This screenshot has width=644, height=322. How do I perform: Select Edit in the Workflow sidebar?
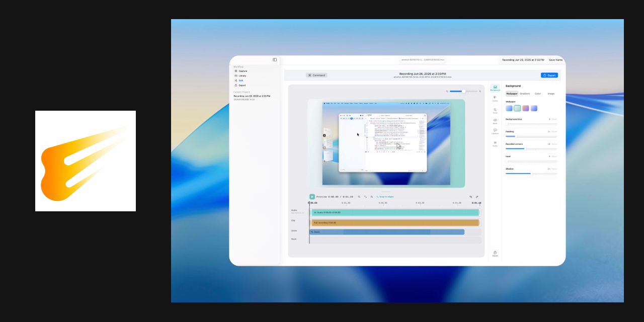239,80
